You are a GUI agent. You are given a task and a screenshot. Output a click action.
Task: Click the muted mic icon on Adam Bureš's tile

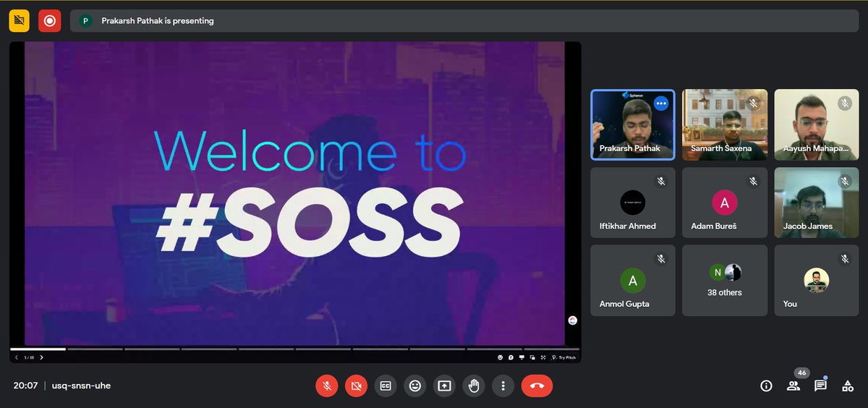[x=753, y=181]
